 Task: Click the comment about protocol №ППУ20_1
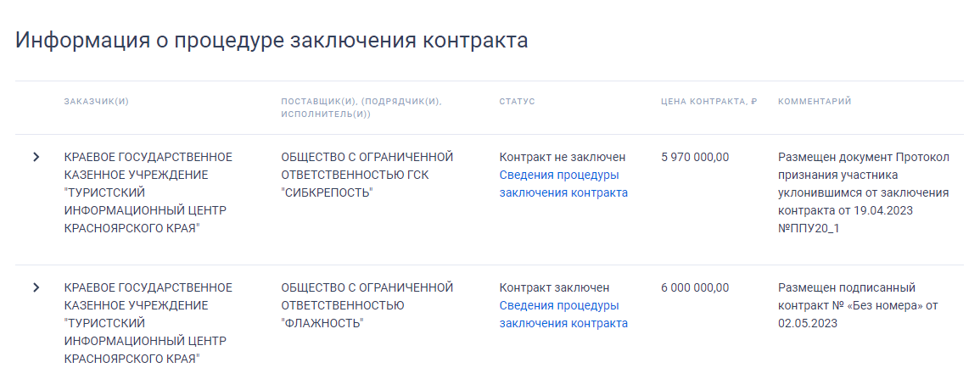pos(862,192)
